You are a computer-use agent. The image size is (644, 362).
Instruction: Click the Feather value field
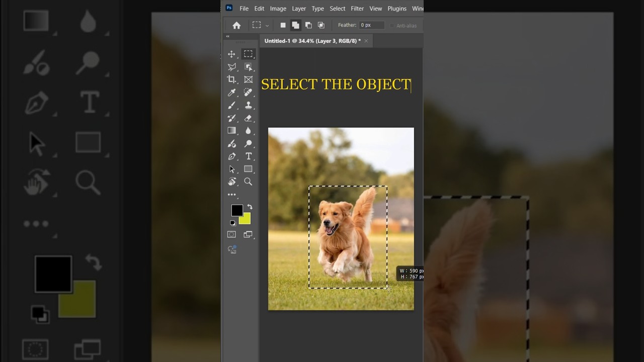point(371,25)
